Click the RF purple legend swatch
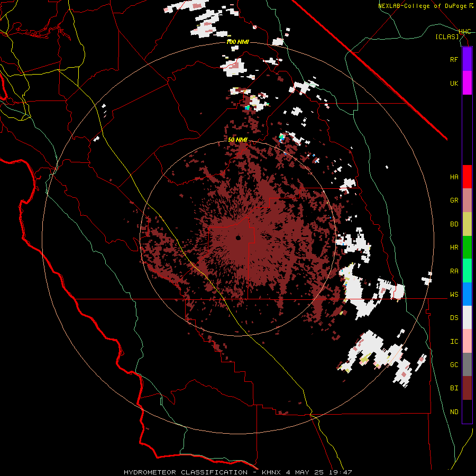This screenshot has width=476, height=476. [467, 59]
